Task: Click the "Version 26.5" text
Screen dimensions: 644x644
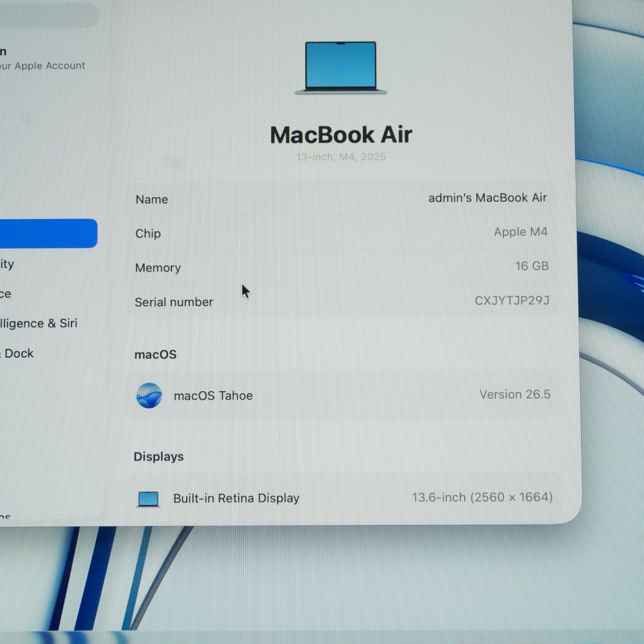Action: tap(515, 394)
